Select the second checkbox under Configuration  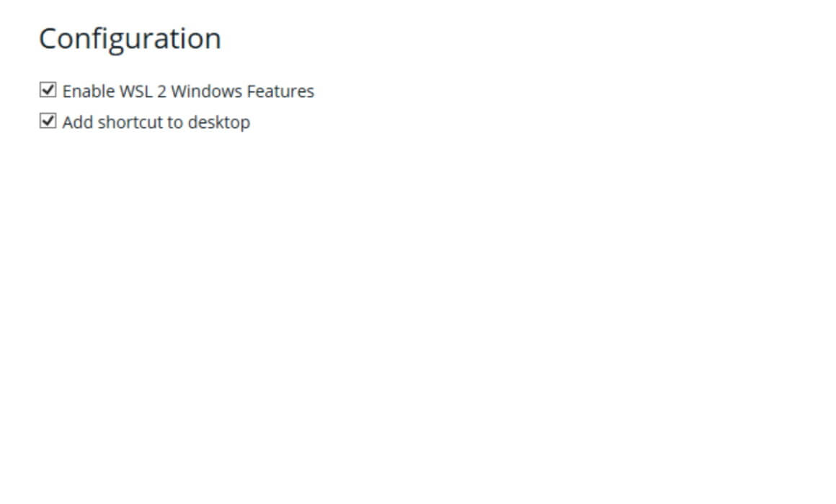coord(48,121)
